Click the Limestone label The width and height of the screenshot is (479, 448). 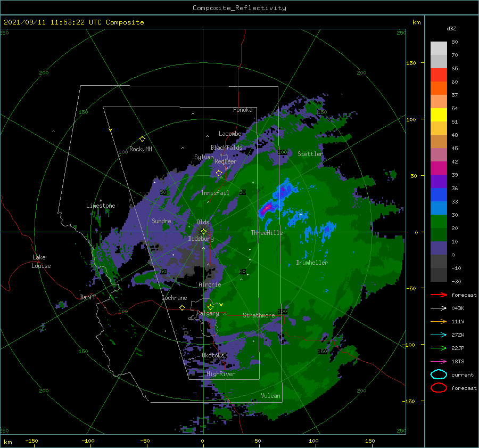click(101, 206)
